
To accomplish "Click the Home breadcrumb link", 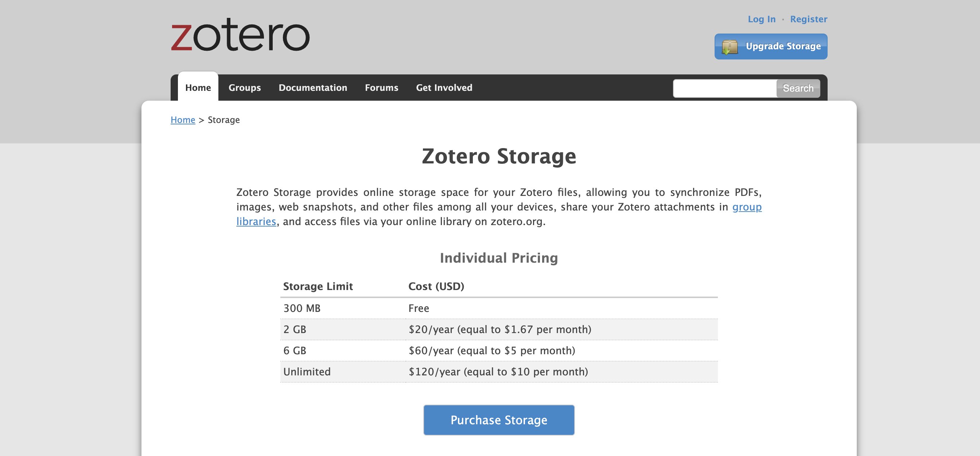I will coord(183,120).
